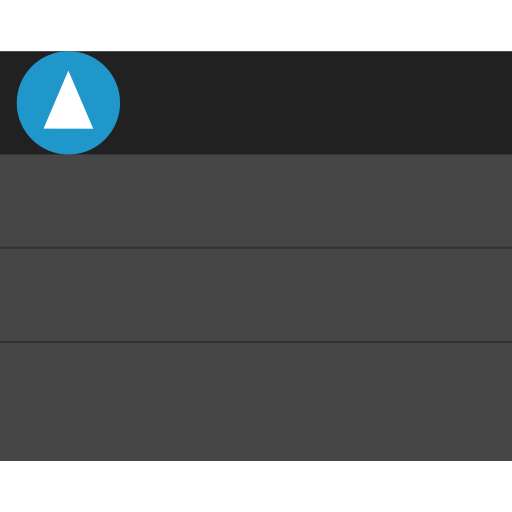This screenshot has height=512, width=512.
Task: Click the left end of the second gray row
Action: pos(19,295)
